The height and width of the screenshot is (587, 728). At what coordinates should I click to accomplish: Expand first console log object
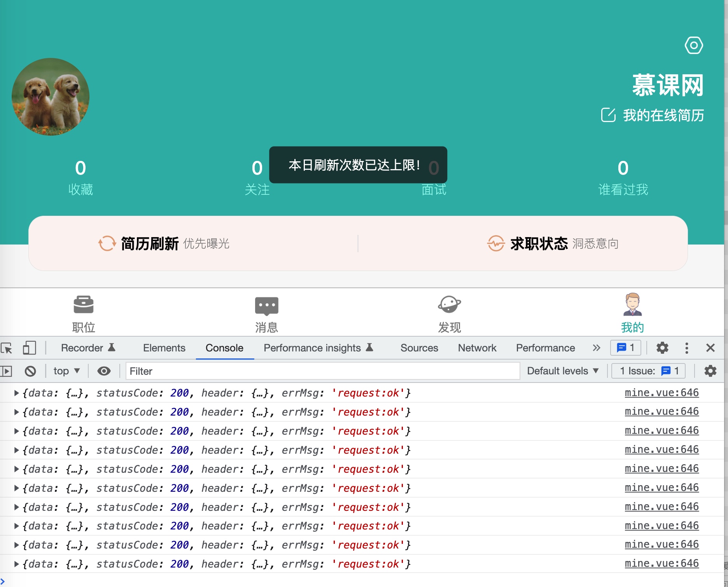16,393
